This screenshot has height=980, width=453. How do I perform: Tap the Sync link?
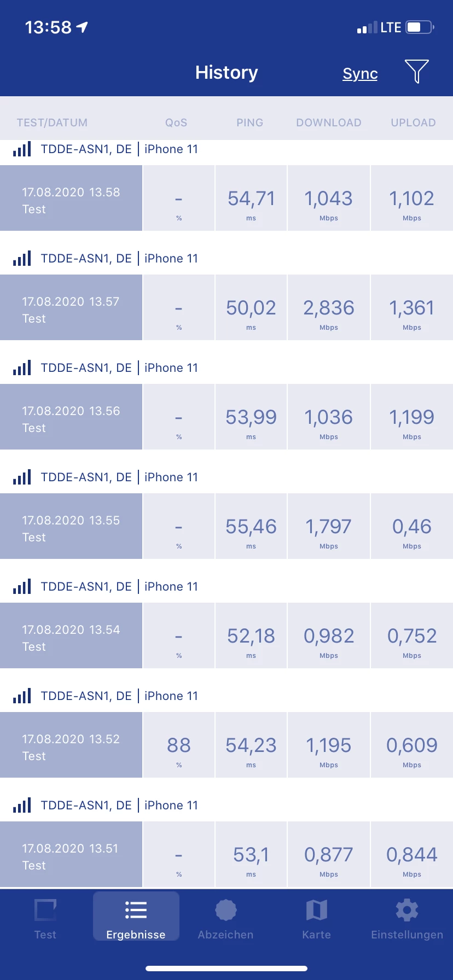click(x=360, y=73)
